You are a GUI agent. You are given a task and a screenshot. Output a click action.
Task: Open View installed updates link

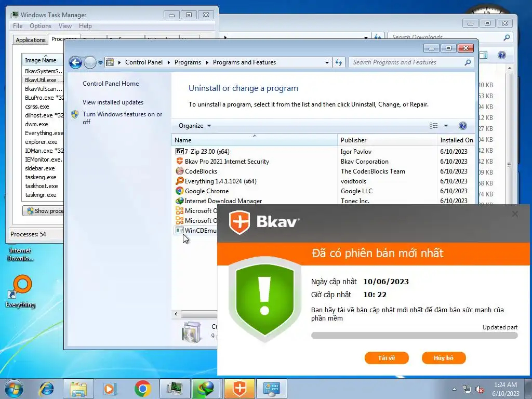tap(113, 102)
